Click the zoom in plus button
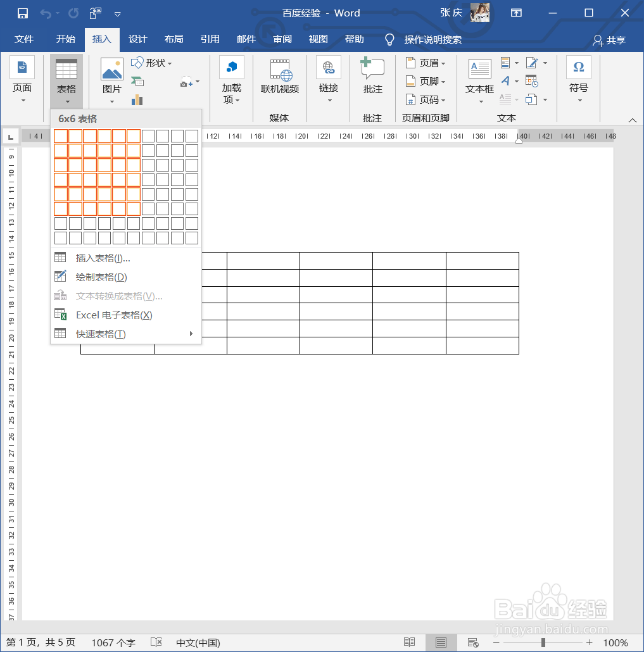This screenshot has height=652, width=644. [x=589, y=643]
